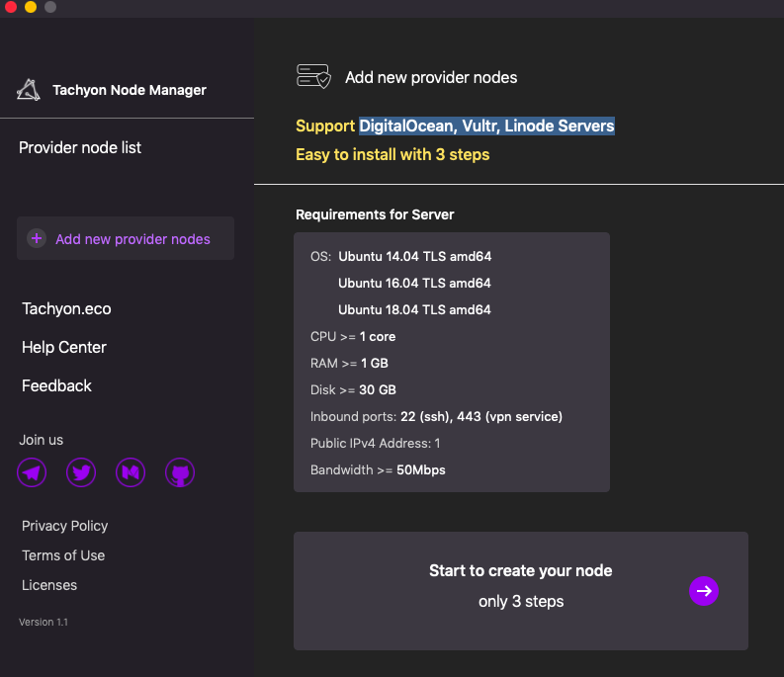Open Provider node list
The width and height of the screenshot is (784, 677).
(x=80, y=148)
